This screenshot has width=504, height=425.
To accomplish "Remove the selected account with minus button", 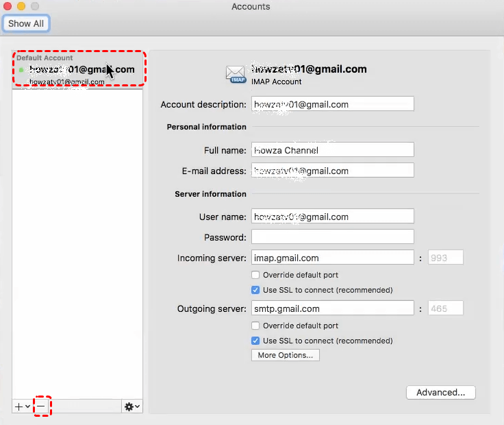I will pos(41,406).
